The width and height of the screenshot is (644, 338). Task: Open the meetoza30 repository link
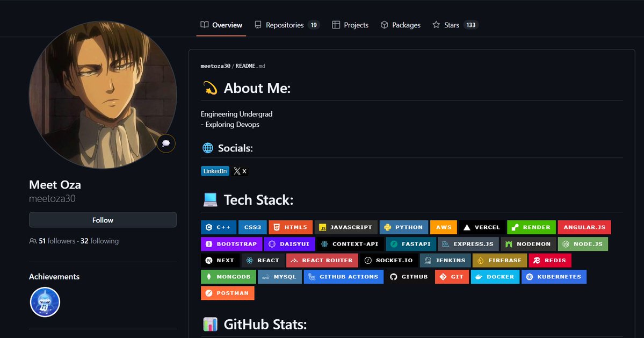tap(215, 66)
